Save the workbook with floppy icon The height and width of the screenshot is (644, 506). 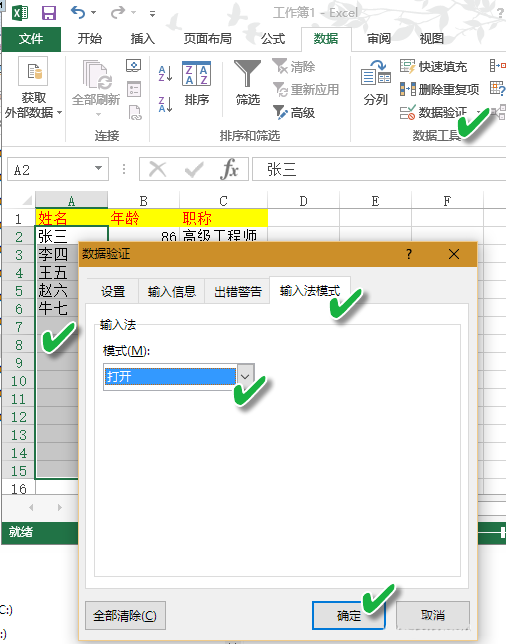point(49,13)
